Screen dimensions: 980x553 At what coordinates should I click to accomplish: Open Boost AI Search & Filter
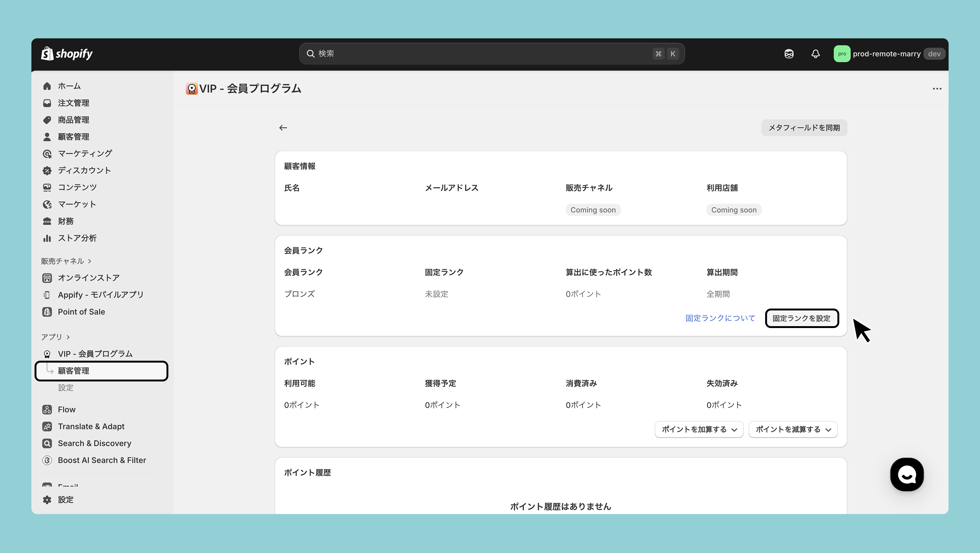click(101, 460)
